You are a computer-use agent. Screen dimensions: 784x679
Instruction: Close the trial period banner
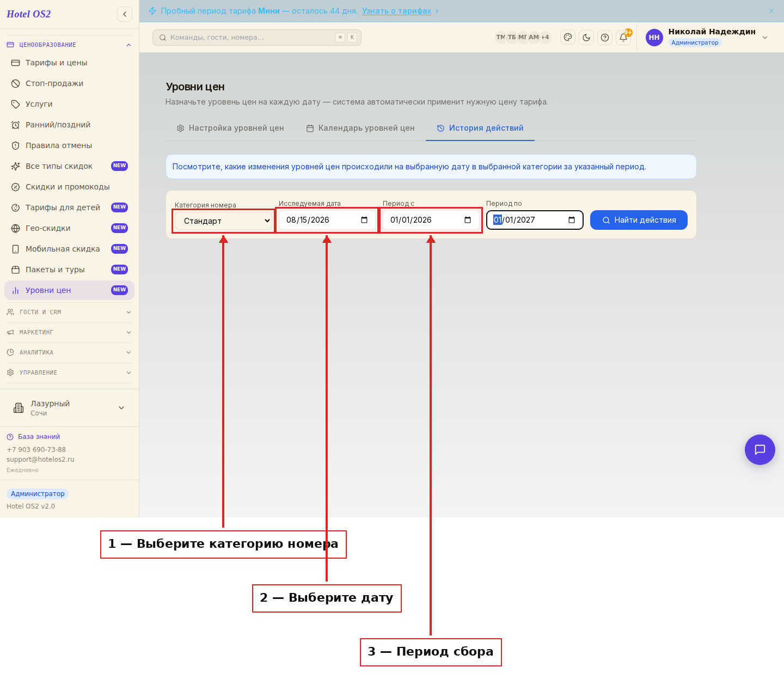click(771, 11)
